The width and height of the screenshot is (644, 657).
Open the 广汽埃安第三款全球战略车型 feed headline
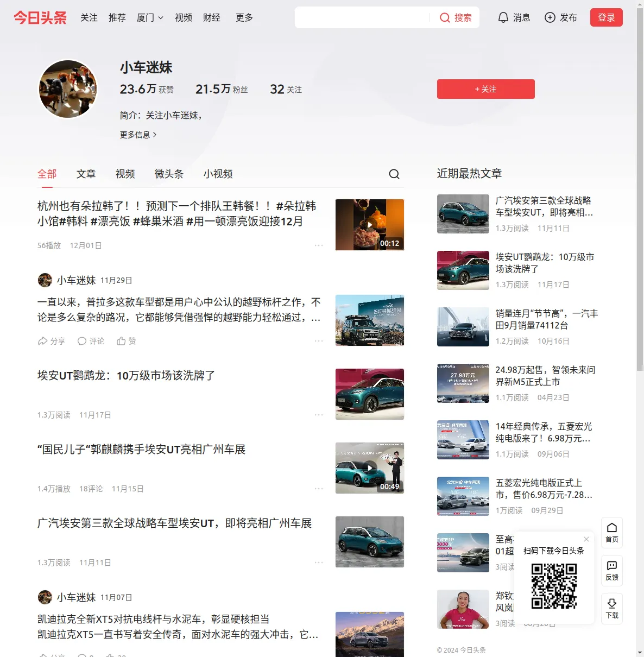pyautogui.click(x=175, y=523)
